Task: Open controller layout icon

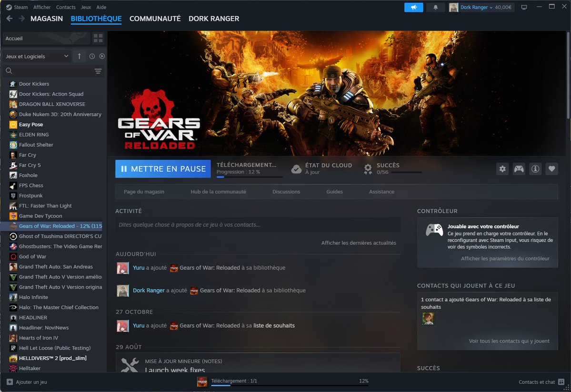Action: 519,169
